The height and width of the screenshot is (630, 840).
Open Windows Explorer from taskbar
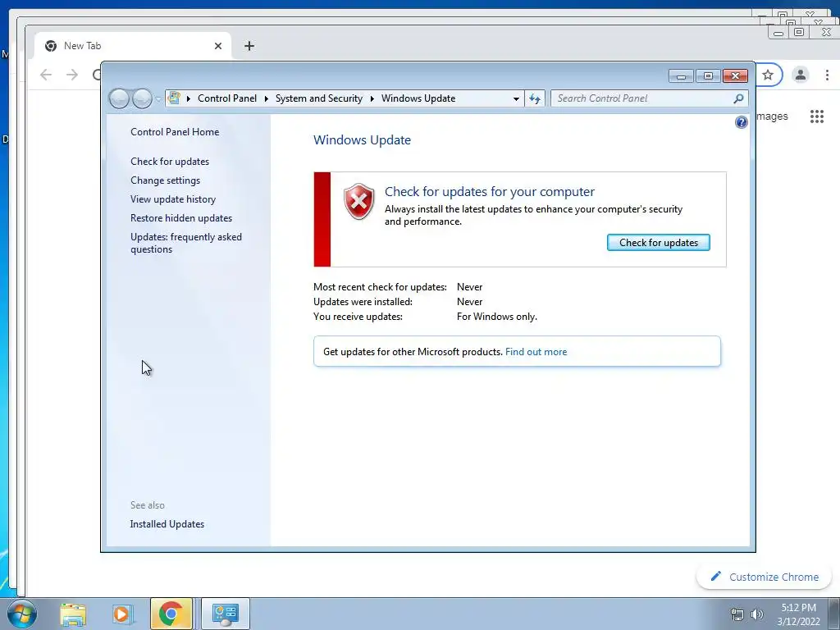coord(73,614)
